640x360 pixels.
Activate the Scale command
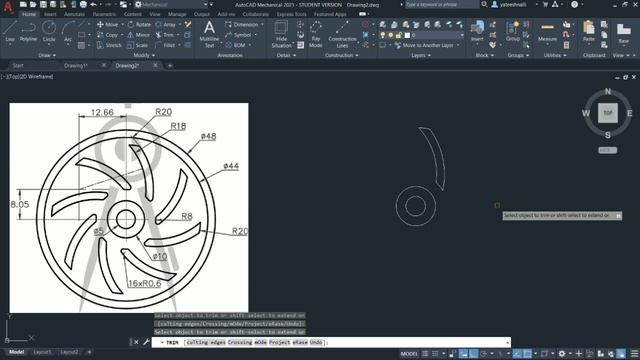pyautogui.click(x=138, y=45)
